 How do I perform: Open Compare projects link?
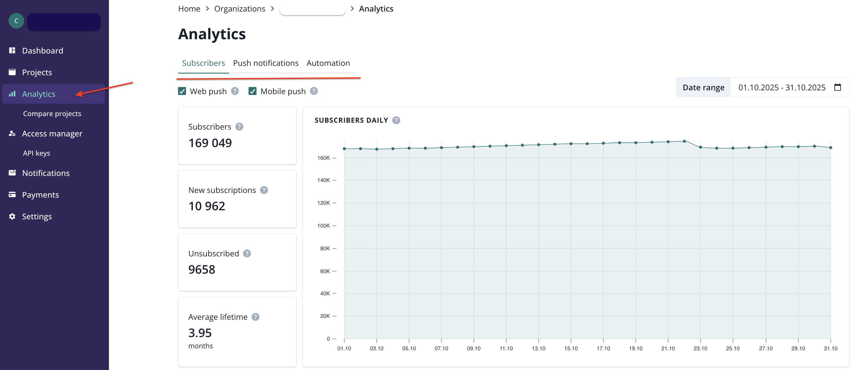coord(52,114)
